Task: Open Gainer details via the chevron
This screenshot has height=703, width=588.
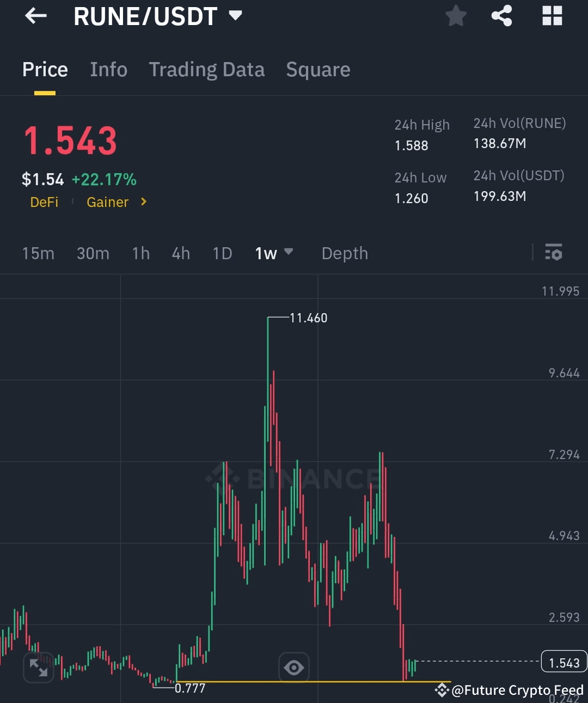Action: point(143,202)
